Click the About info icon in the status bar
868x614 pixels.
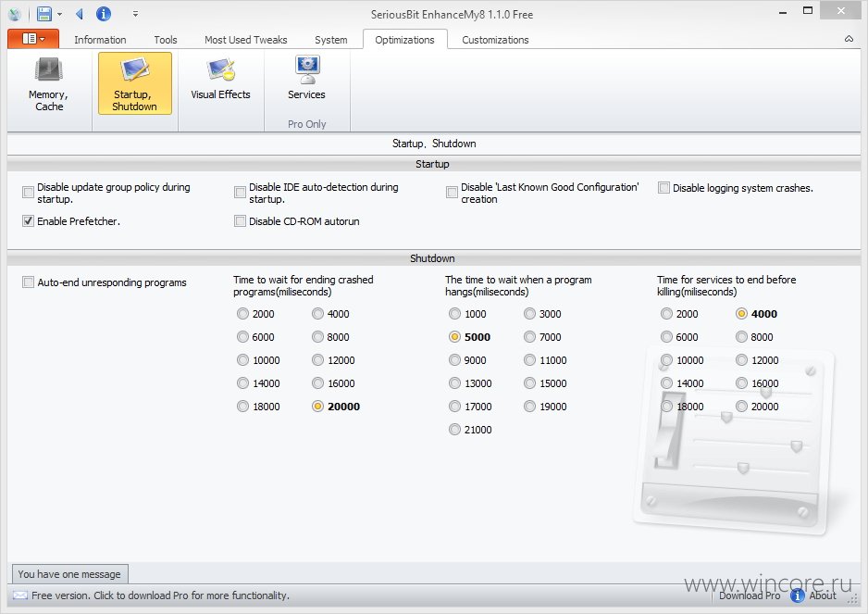pyautogui.click(x=797, y=595)
